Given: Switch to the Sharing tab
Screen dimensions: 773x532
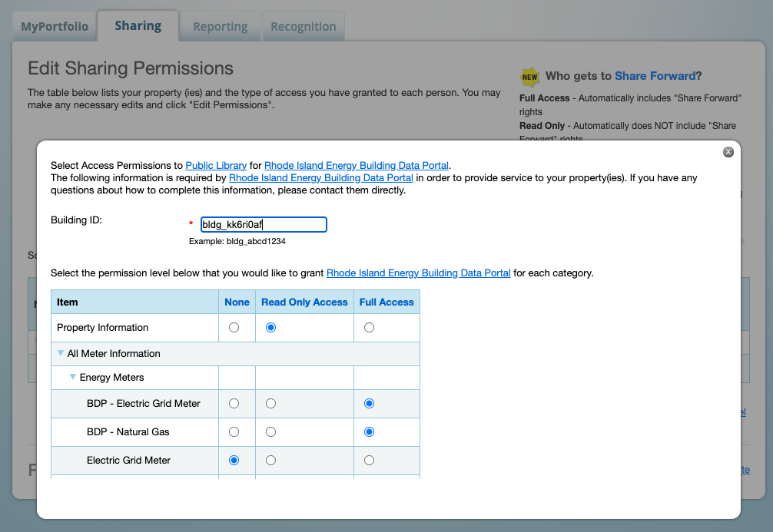Looking at the screenshot, I should tap(138, 25).
